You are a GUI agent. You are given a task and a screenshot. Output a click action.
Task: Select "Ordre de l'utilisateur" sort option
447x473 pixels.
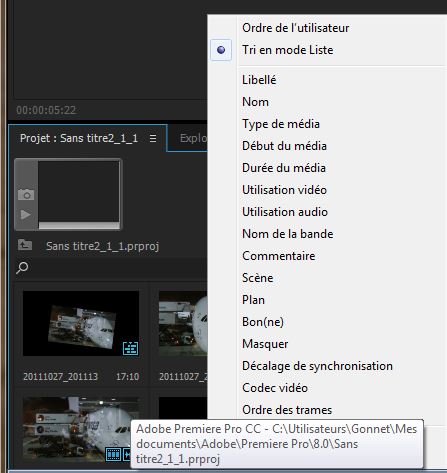(x=295, y=28)
